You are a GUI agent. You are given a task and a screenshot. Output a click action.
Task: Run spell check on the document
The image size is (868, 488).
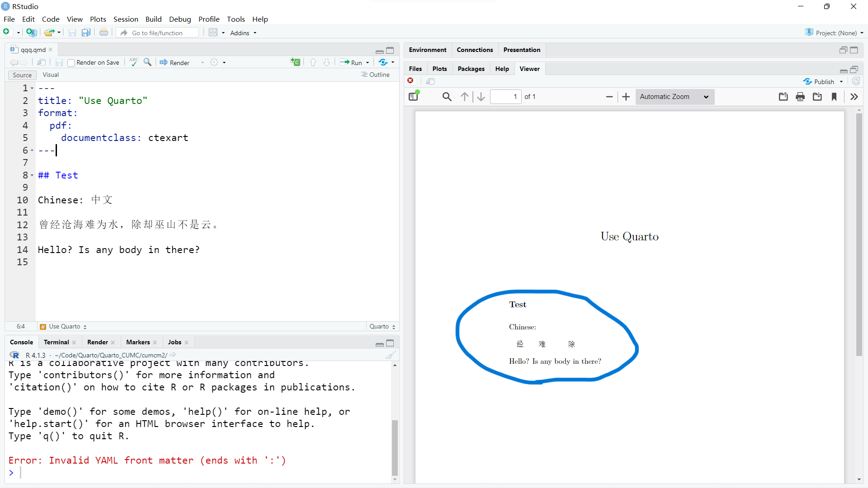tap(133, 62)
